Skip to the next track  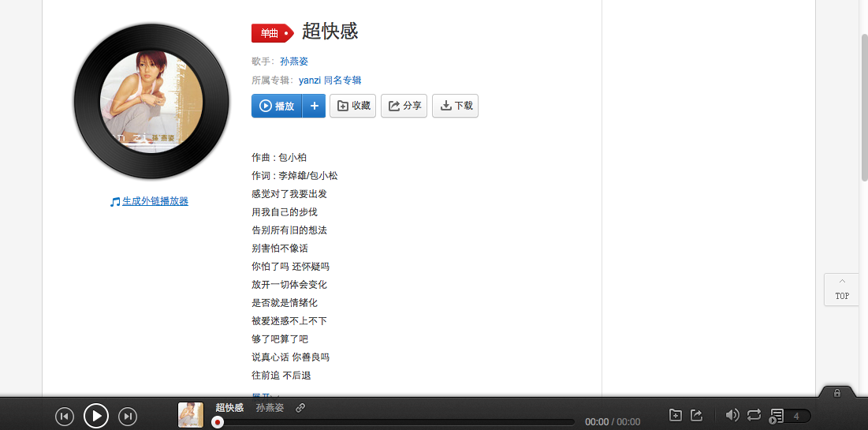pyautogui.click(x=128, y=416)
